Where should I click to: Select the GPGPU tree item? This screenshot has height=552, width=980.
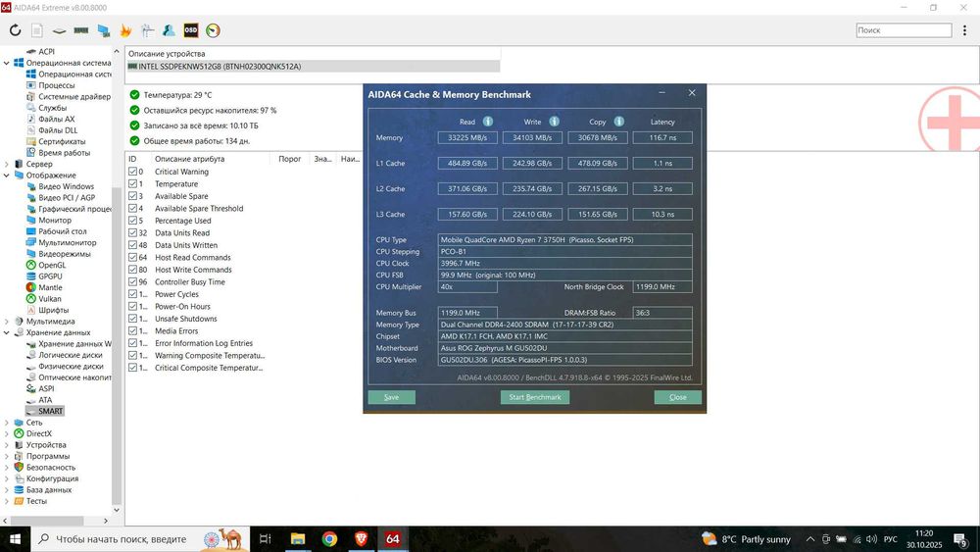coord(44,276)
